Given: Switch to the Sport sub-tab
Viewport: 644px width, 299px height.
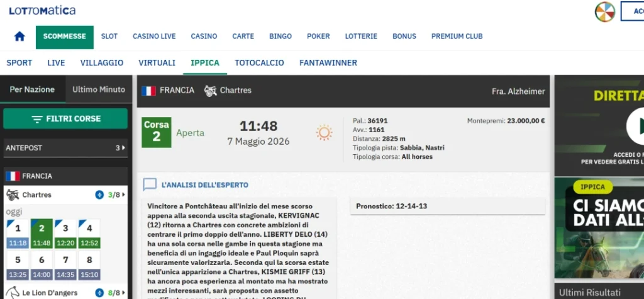Looking at the screenshot, I should pyautogui.click(x=19, y=63).
